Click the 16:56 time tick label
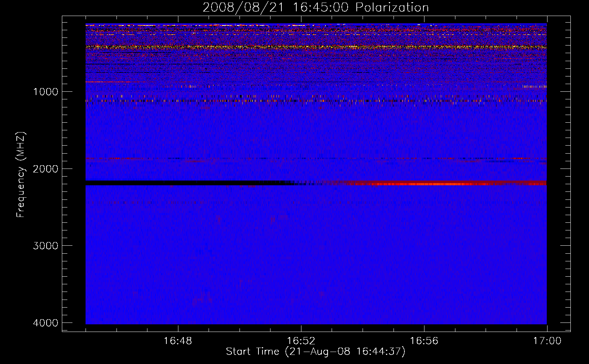The width and height of the screenshot is (589, 364). click(x=424, y=341)
